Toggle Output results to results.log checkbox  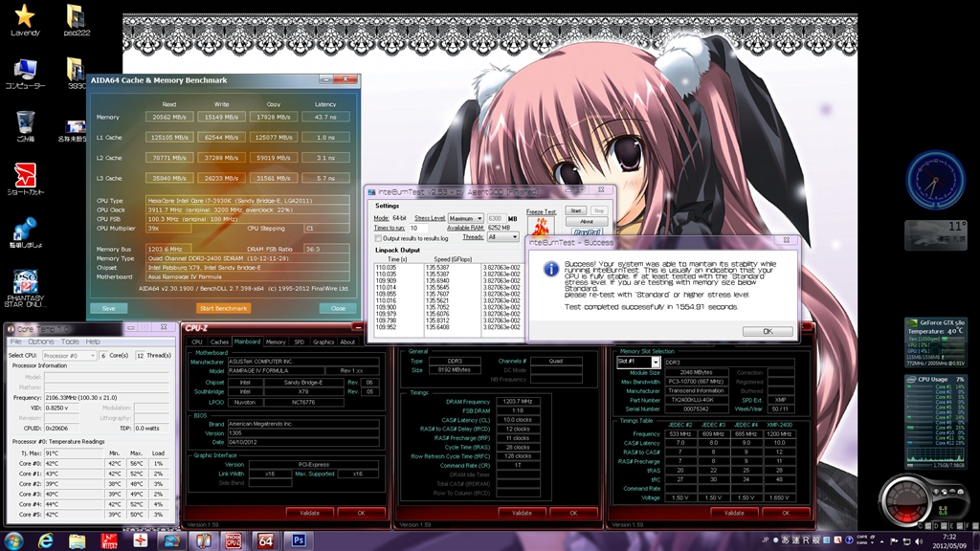(377, 238)
